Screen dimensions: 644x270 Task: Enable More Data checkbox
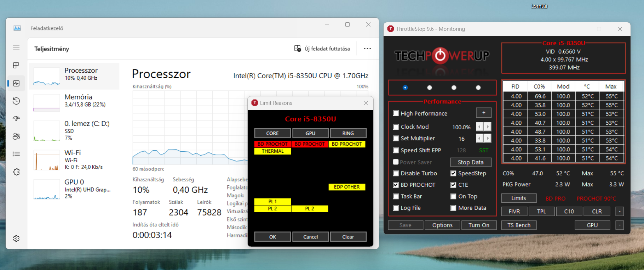(x=453, y=208)
